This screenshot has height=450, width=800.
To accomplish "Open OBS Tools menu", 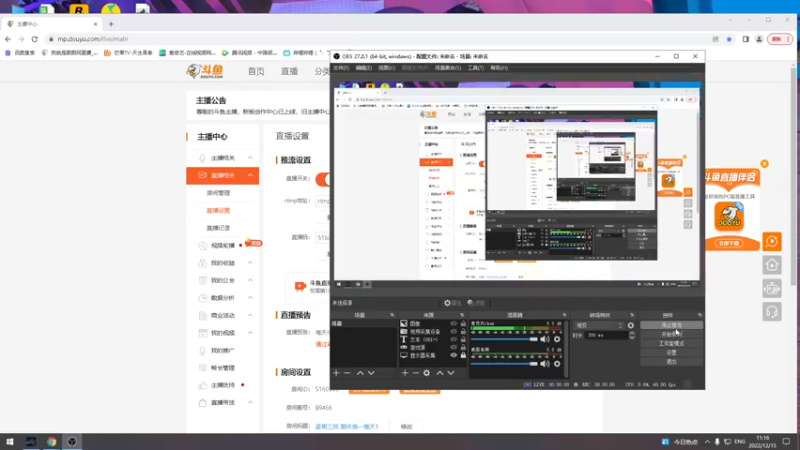I will [x=476, y=68].
